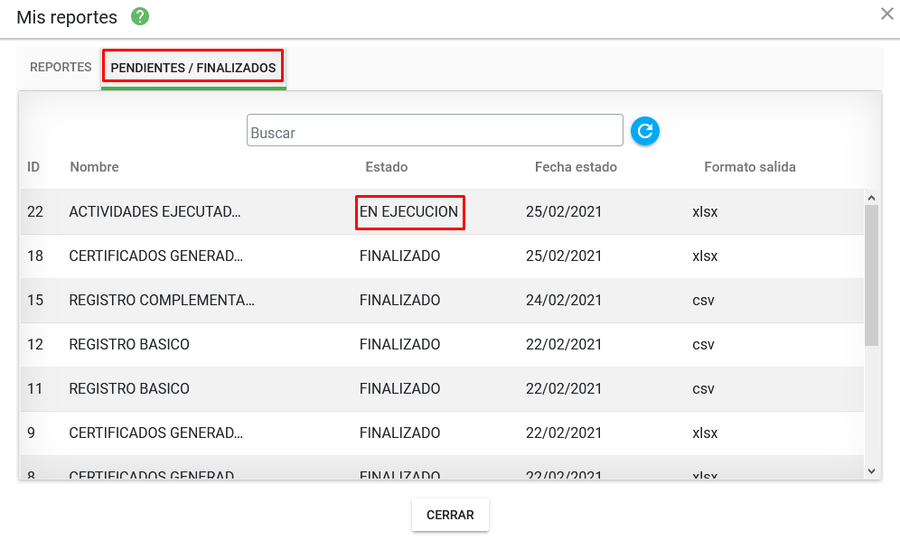Click the scrollbar up arrow
The image size is (900, 540).
click(871, 198)
